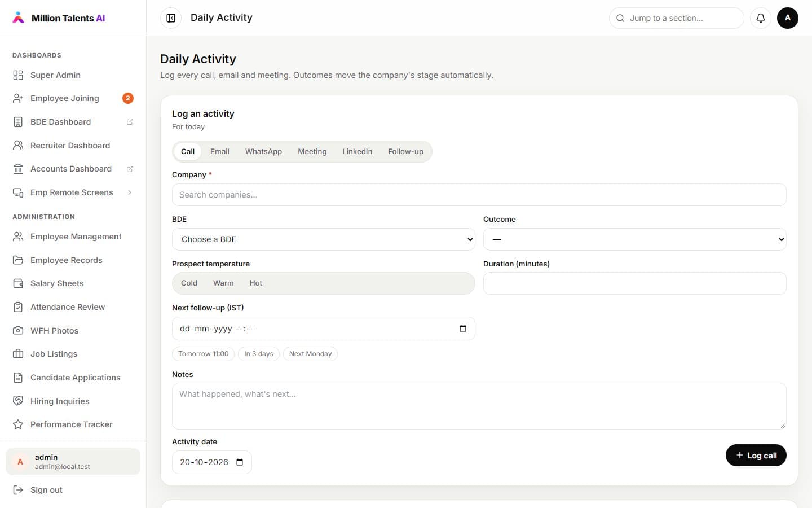Choose the In 3 days follow-up shortcut
The height and width of the screenshot is (508, 812).
click(x=259, y=354)
